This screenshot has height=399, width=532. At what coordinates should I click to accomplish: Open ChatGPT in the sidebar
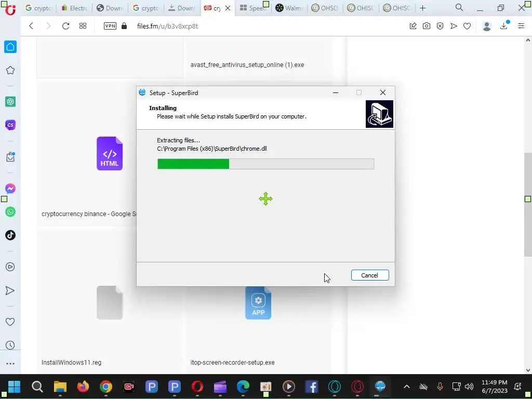[10, 101]
